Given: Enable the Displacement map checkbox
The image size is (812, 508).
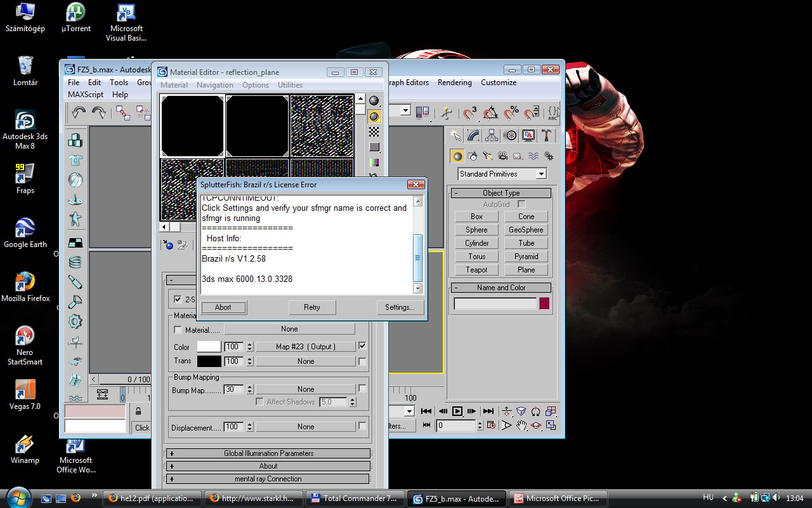Looking at the screenshot, I should point(362,426).
